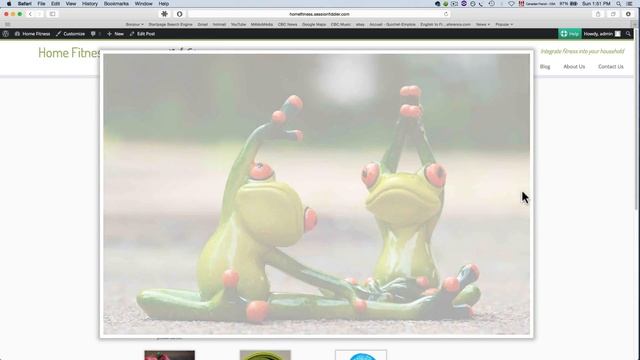This screenshot has height=360, width=640.
Task: Open Startpage Search Engine bookmark
Action: [170, 24]
